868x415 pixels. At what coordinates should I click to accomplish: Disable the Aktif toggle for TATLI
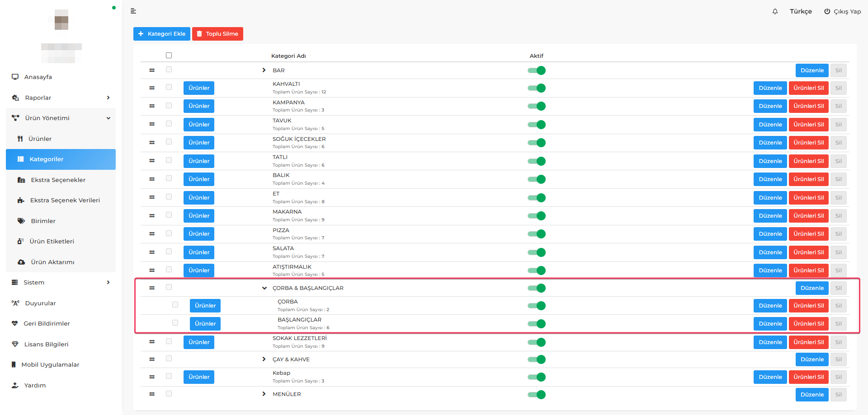(537, 161)
